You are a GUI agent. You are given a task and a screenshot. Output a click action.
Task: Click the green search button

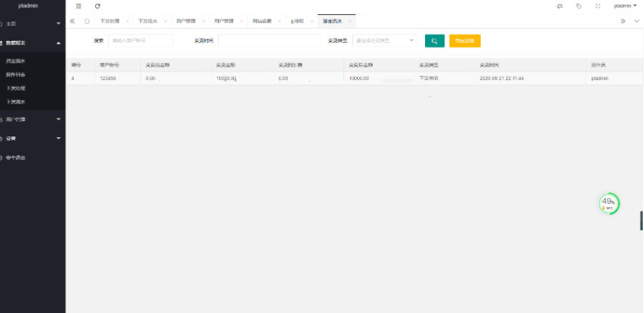[x=434, y=41]
